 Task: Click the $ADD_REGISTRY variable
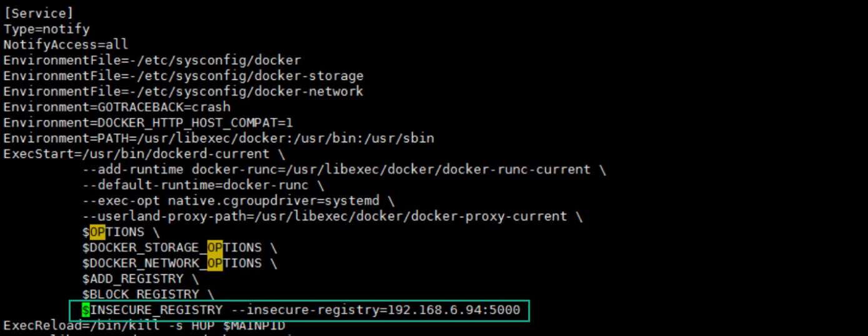tap(133, 279)
